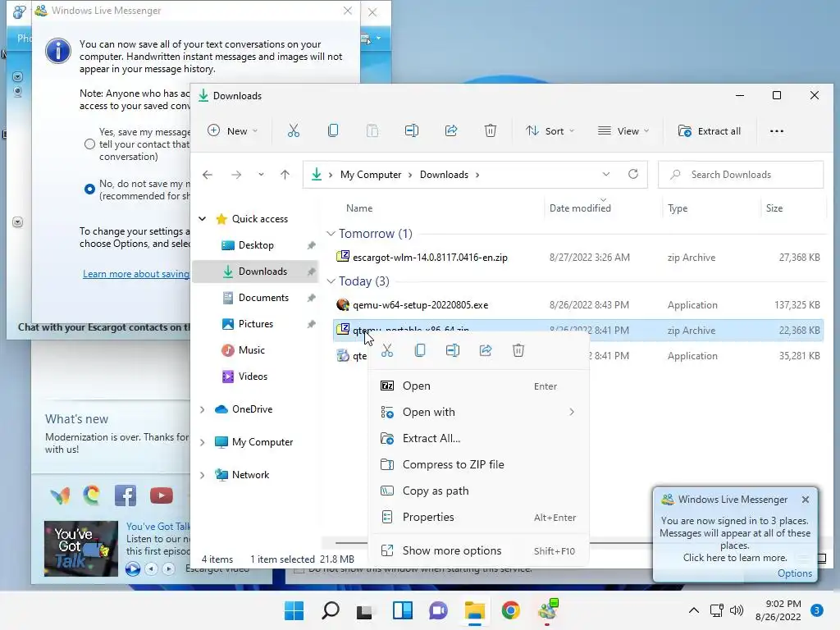Viewport: 840px width, 630px height.
Task: Open YouTube icon in Messenger window
Action: 162,495
